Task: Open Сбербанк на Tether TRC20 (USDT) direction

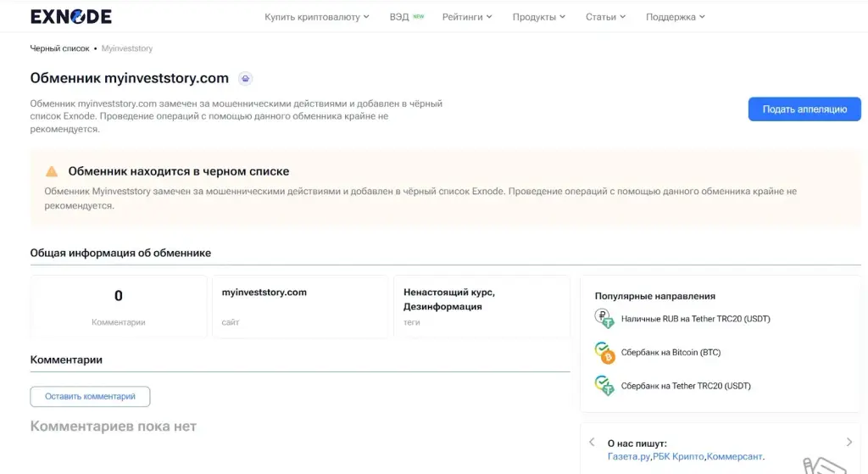Action: click(x=685, y=386)
